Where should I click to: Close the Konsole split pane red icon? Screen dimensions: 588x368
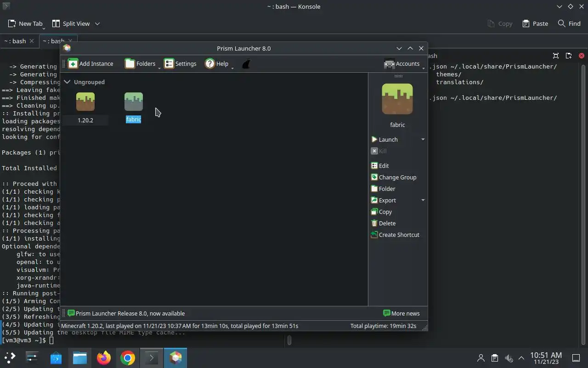pos(582,56)
